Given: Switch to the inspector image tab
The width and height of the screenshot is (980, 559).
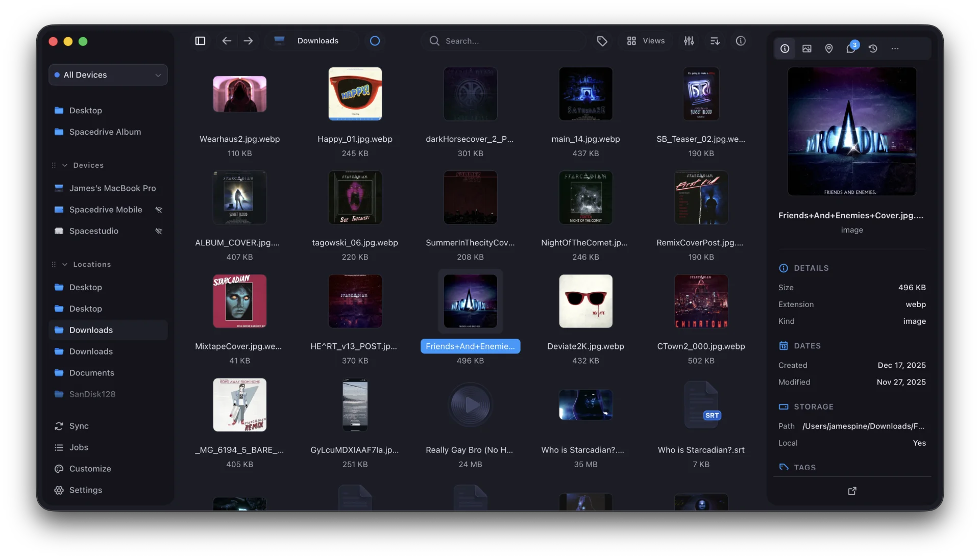Looking at the screenshot, I should click(807, 48).
